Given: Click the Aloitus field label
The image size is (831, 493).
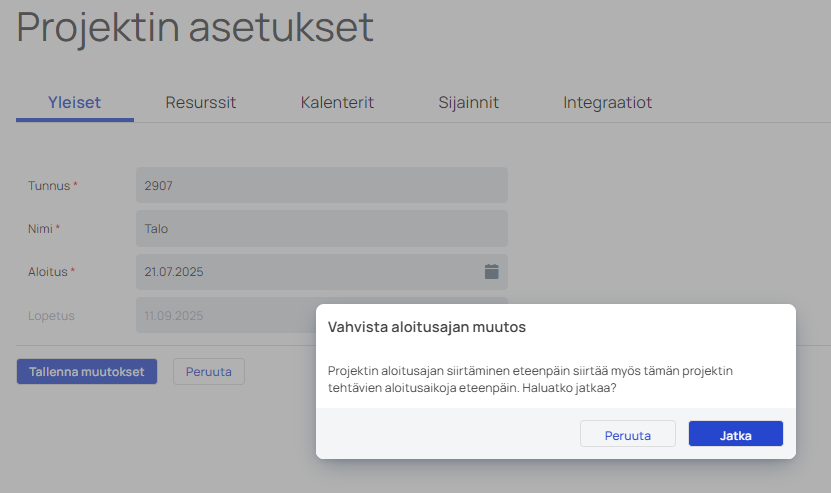Looking at the screenshot, I should tap(48, 272).
